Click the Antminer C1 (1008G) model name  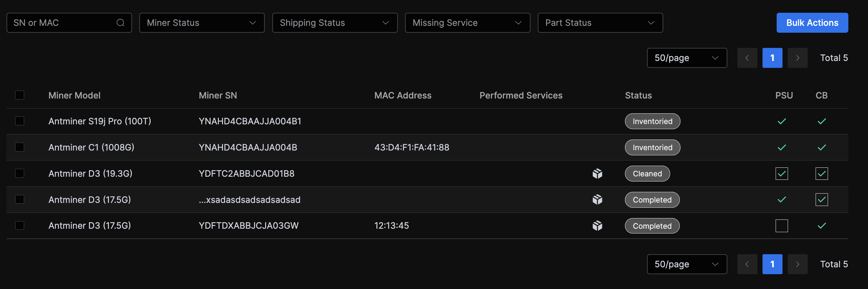tap(91, 147)
